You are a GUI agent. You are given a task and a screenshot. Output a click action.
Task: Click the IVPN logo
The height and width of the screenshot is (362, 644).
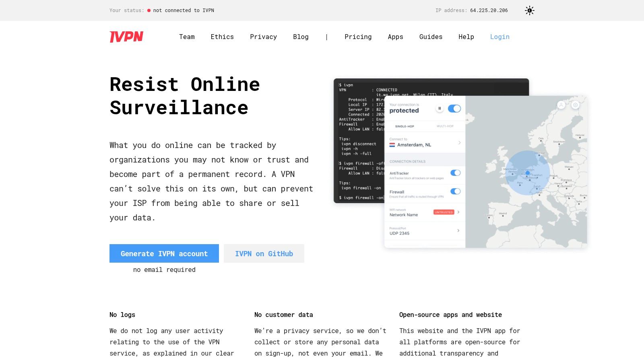click(126, 37)
